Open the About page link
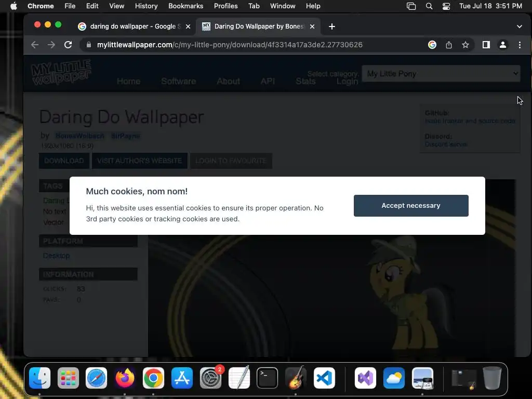The image size is (532, 399). (229, 82)
